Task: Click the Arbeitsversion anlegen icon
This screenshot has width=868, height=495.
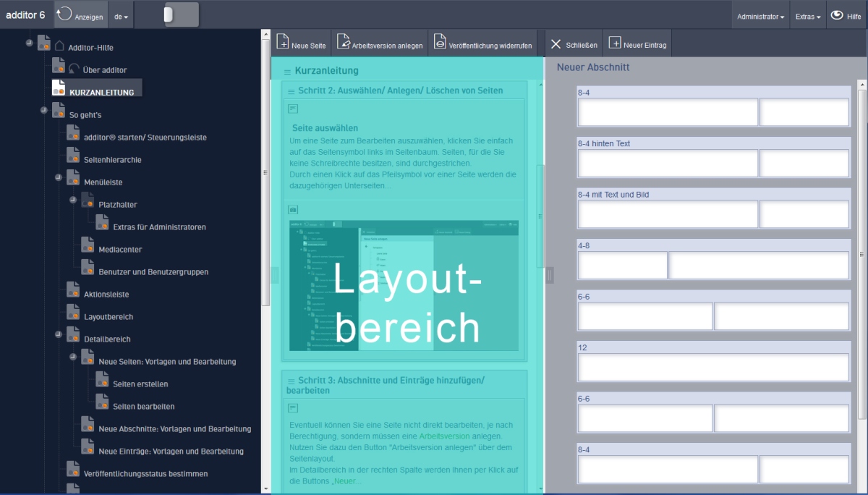Action: point(343,43)
